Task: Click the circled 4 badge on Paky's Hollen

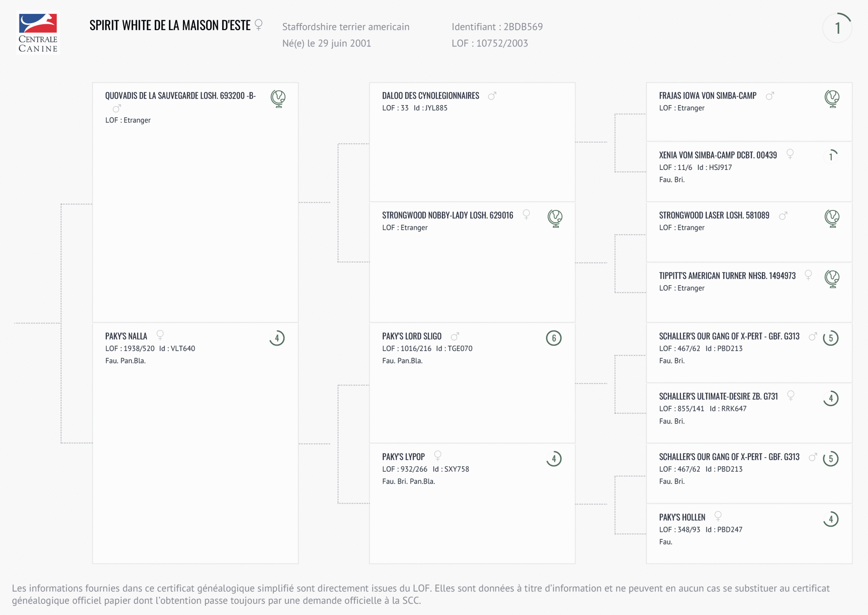Action: pos(831,519)
